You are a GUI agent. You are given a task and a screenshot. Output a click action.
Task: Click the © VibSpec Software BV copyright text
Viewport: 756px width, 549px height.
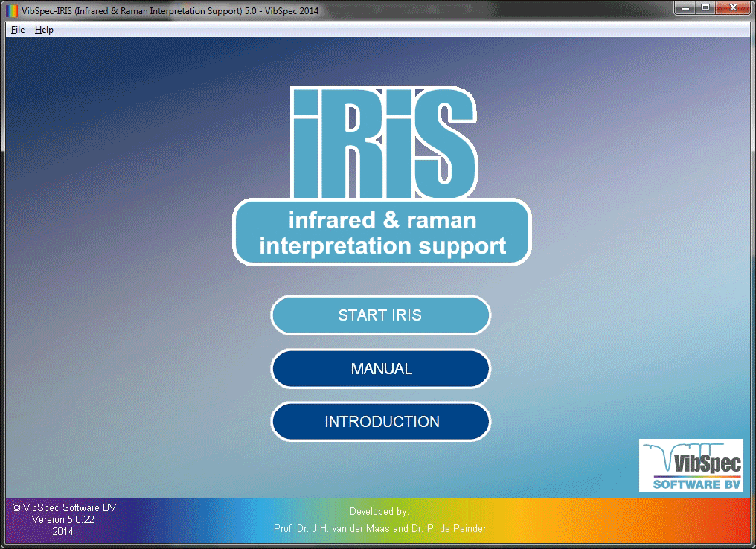[64, 507]
